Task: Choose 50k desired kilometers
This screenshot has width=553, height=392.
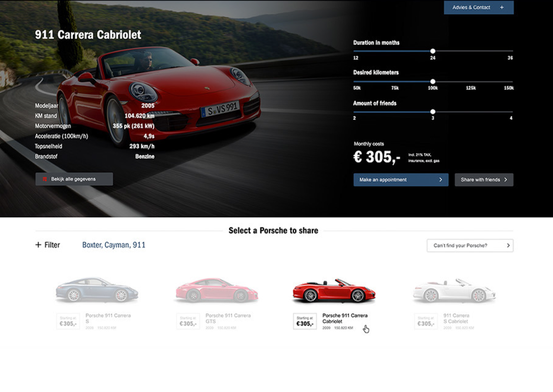Action: [x=357, y=88]
